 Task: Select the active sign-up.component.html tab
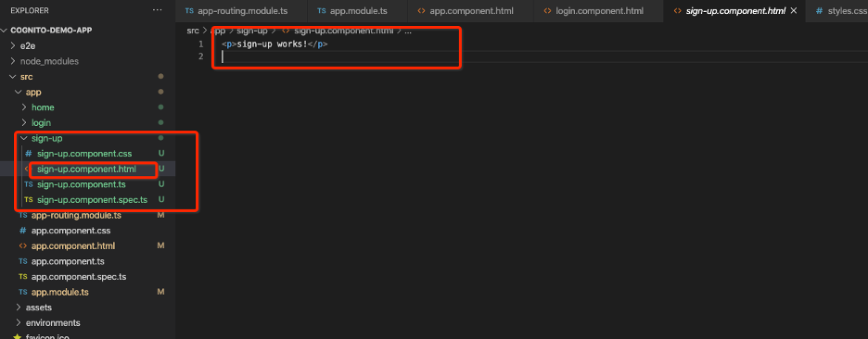735,11
